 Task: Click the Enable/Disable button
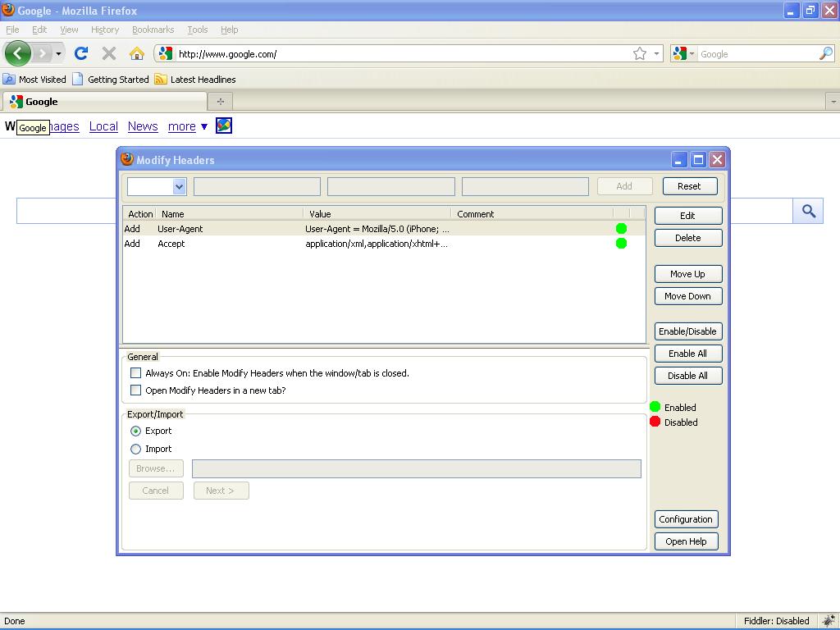687,331
